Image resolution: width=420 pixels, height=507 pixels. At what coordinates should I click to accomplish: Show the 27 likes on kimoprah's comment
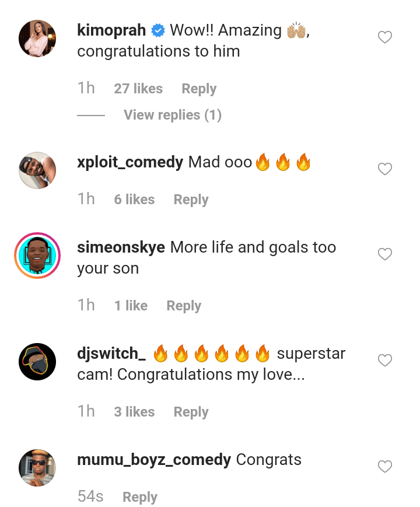138,89
